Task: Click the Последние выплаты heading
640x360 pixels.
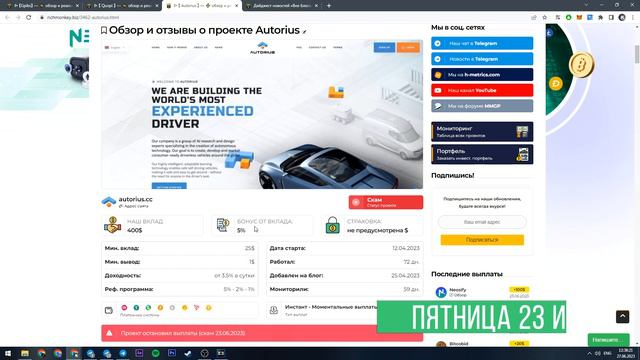Action: click(x=467, y=274)
